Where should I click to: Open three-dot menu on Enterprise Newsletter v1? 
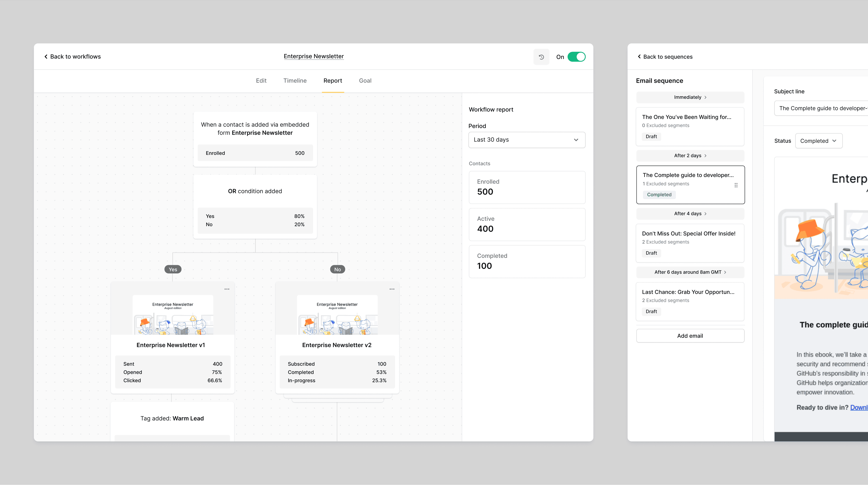227,289
